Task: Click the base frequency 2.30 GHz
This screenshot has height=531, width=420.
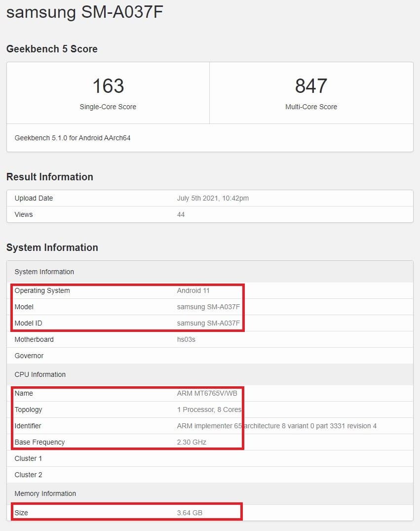Action: 191,442
